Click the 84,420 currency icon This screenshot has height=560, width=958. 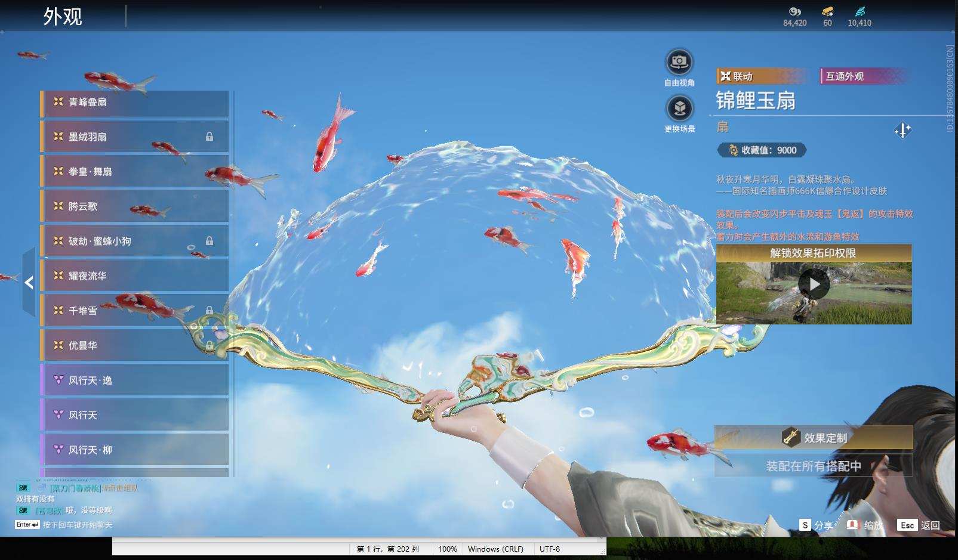tap(795, 12)
